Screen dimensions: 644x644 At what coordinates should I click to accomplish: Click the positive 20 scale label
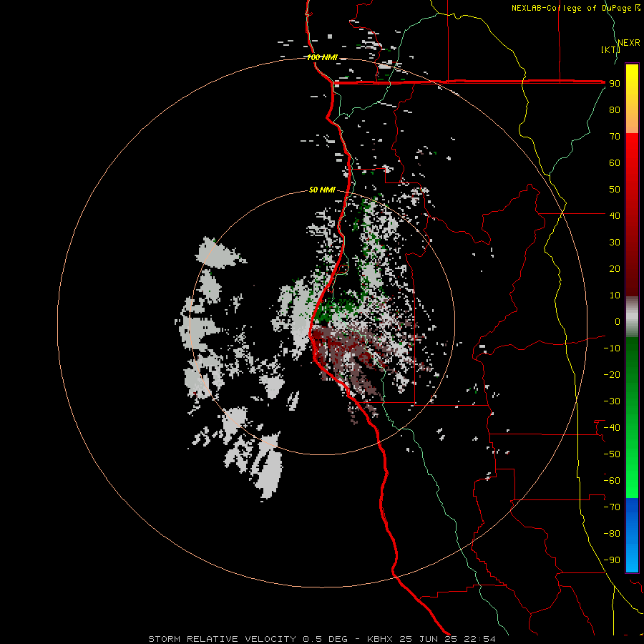pyautogui.click(x=615, y=268)
